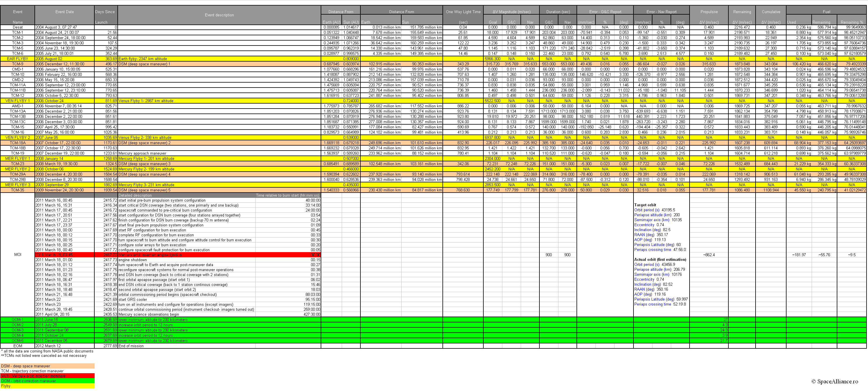
Task: Select the green OCM legend swatch
Action: click(47, 381)
